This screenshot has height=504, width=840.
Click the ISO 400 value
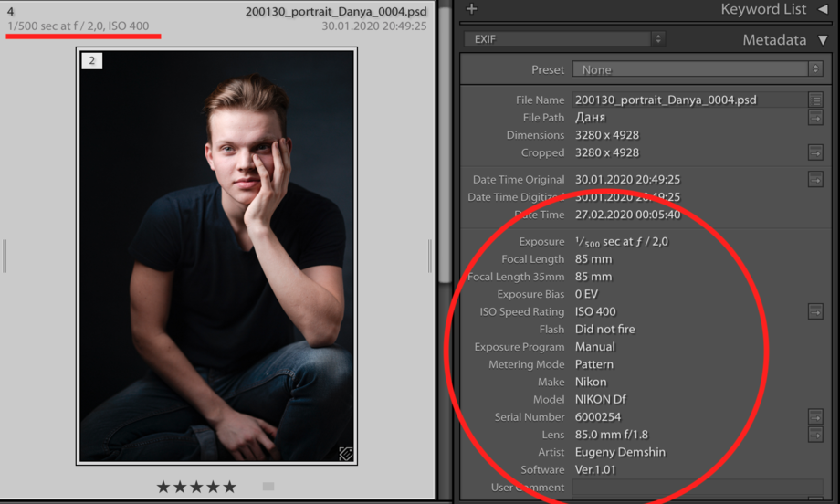click(x=595, y=311)
